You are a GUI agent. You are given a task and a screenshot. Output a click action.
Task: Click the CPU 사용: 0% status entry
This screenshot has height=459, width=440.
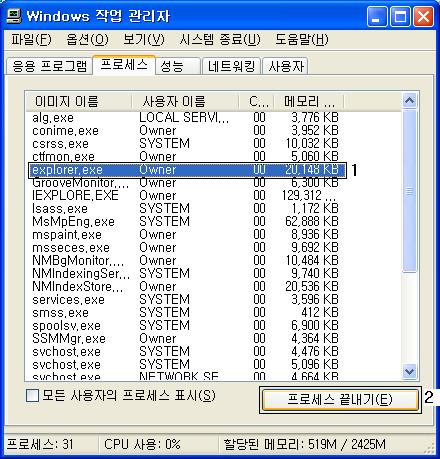pos(142,444)
